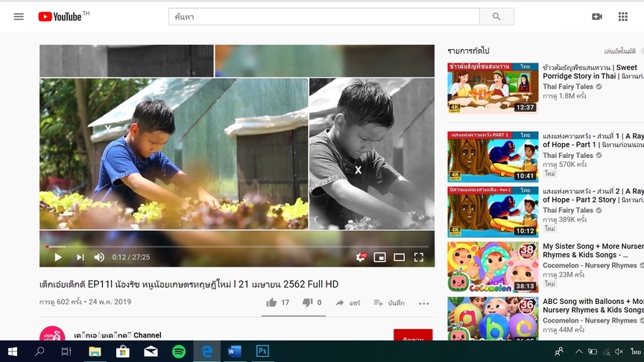644x362 pixels.
Task: Open the Mail app from the taskbar
Action: pyautogui.click(x=151, y=352)
